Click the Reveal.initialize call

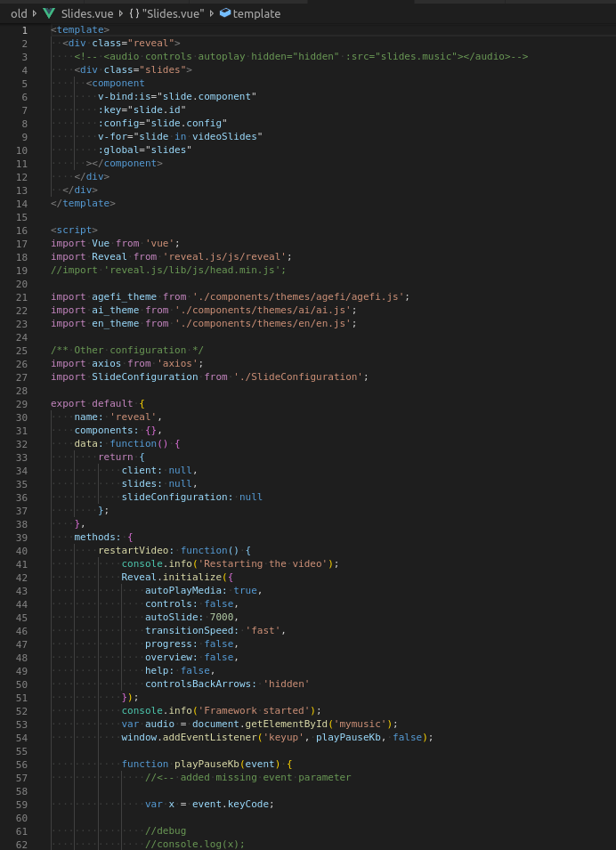(171, 577)
